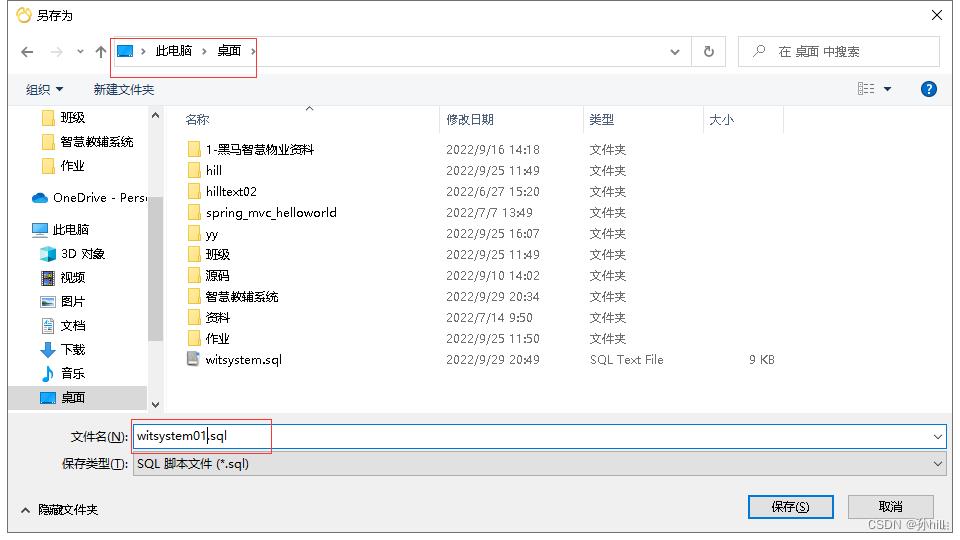Expand the address bar history dropdown
Screen dimensions: 960x540
pyautogui.click(x=675, y=52)
